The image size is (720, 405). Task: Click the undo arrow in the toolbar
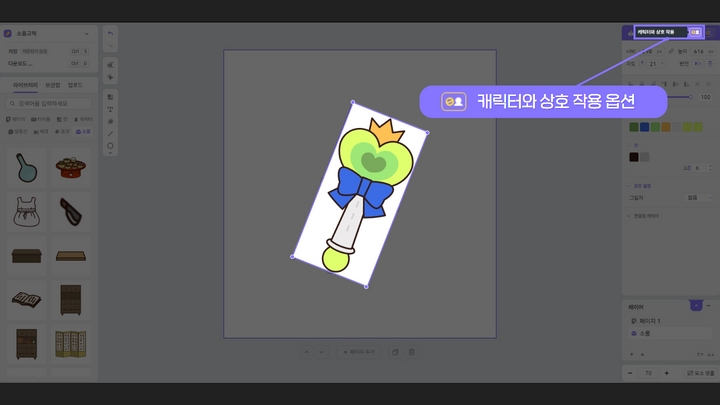[110, 33]
